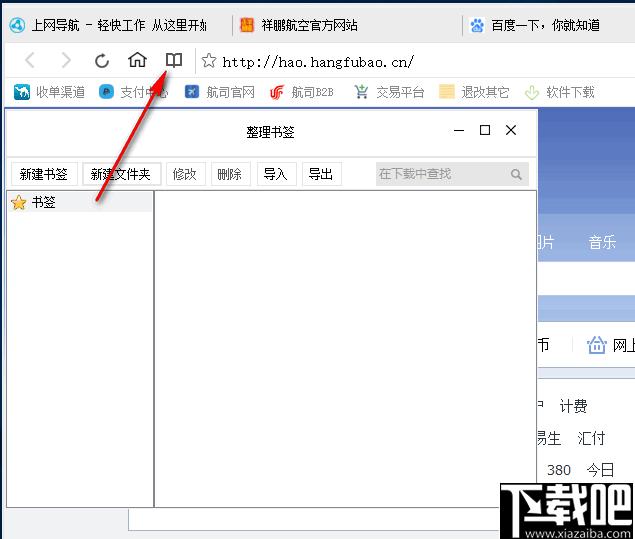The height and width of the screenshot is (539, 635).
Task: Click the 导入 button
Action: [276, 174]
